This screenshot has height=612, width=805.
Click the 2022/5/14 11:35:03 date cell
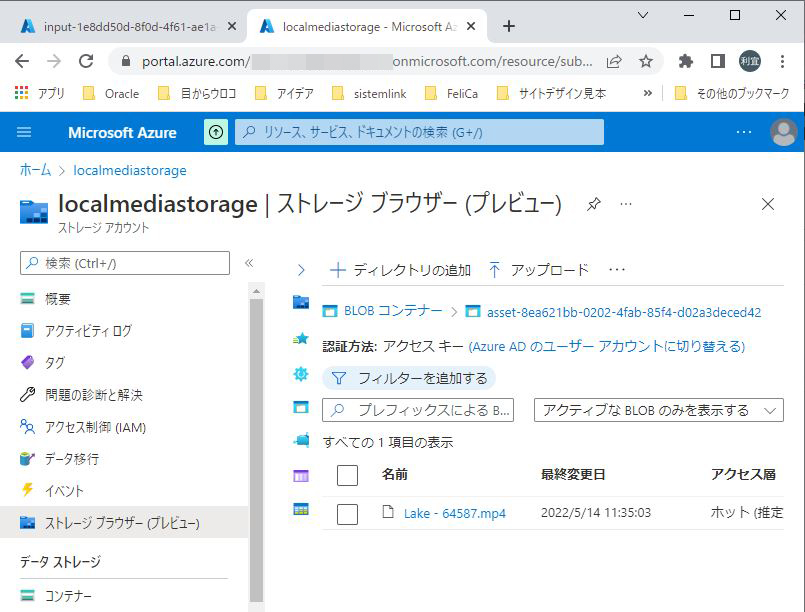(596, 513)
